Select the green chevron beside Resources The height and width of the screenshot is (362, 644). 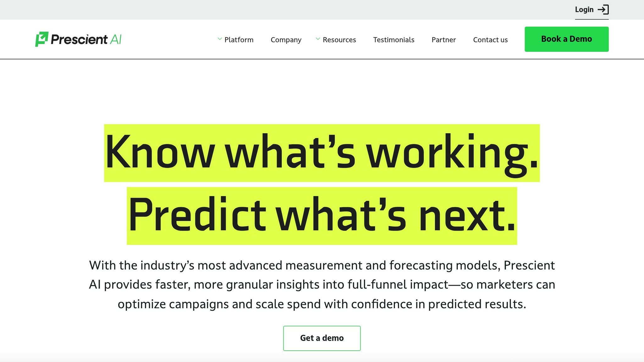318,38
